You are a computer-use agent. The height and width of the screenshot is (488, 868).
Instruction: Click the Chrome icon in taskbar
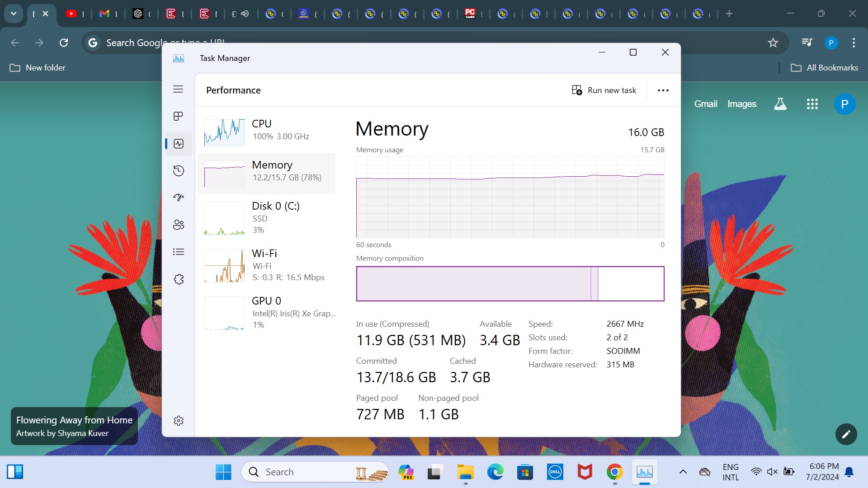tap(615, 472)
